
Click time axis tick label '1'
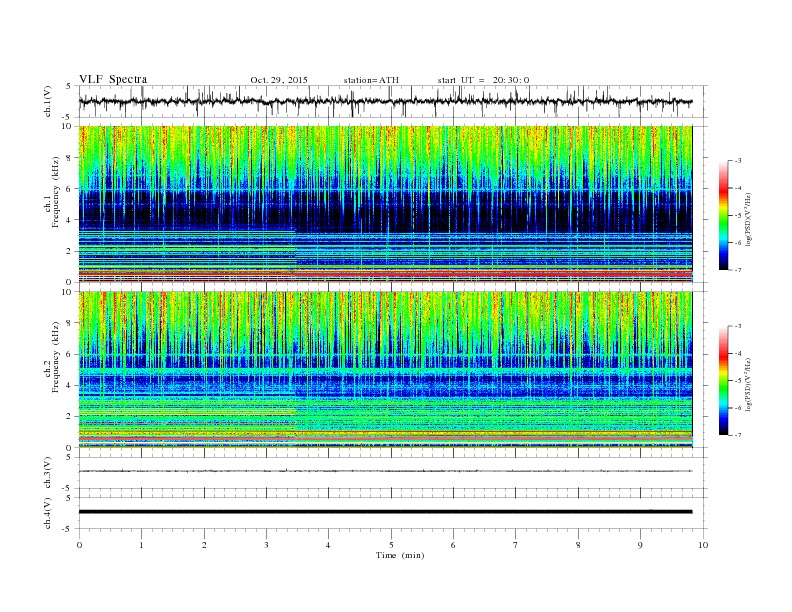pyautogui.click(x=141, y=545)
